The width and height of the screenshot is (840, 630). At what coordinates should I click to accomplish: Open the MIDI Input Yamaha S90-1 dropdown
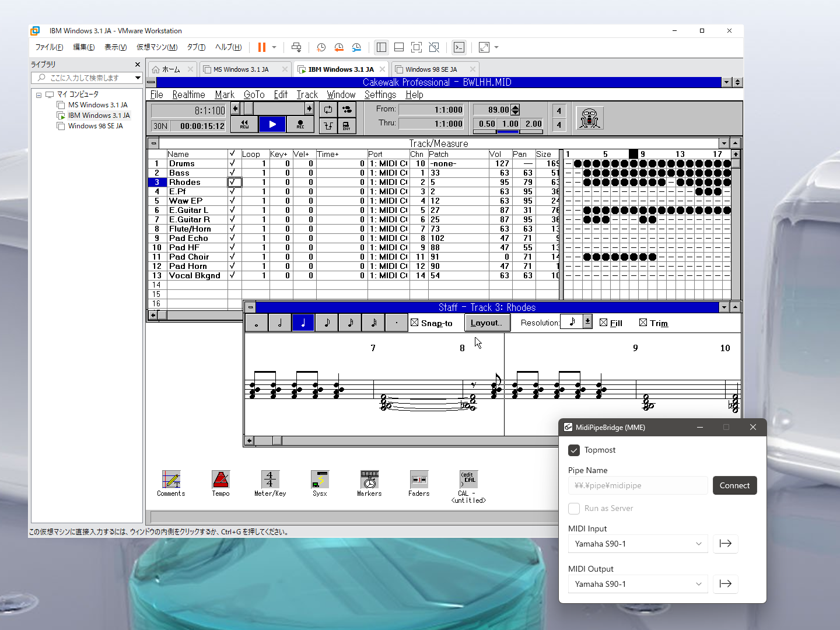[638, 544]
